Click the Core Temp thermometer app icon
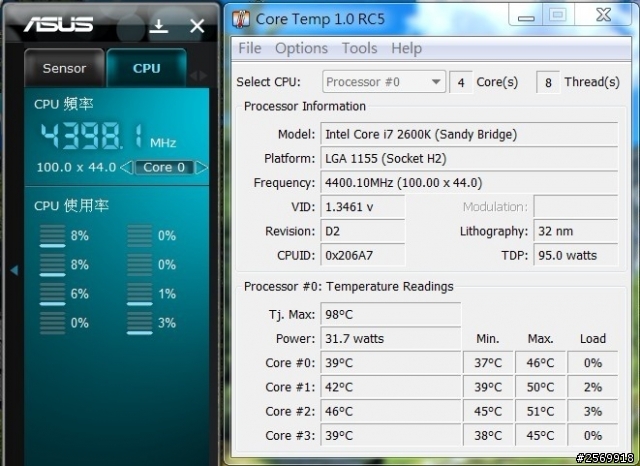Viewport: 640px width, 466px height. coord(241,19)
